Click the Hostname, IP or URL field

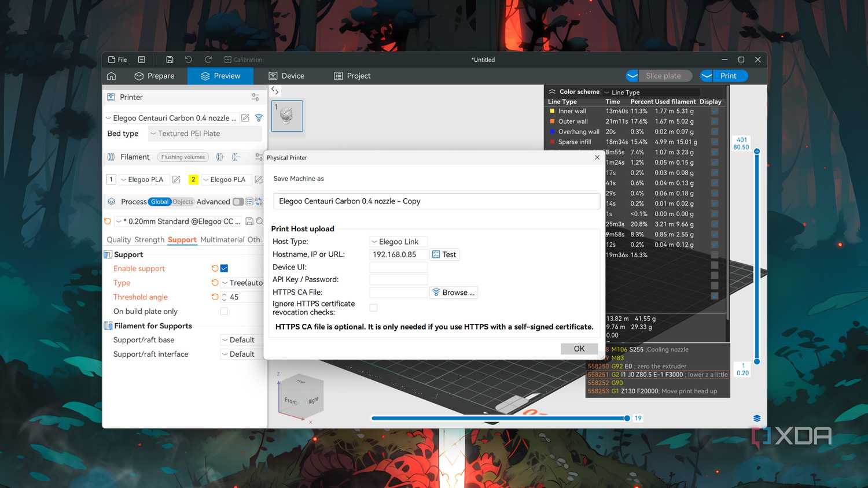(399, 254)
